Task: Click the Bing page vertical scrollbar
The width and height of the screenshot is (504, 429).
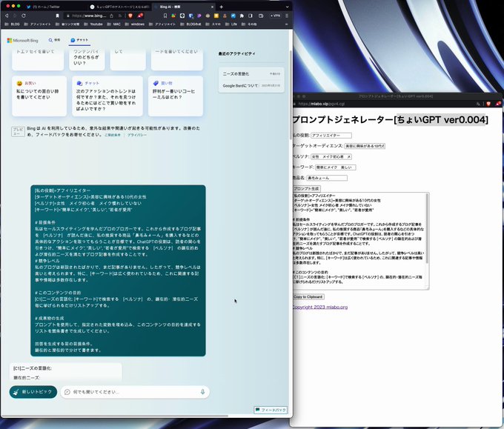Action: (291, 95)
